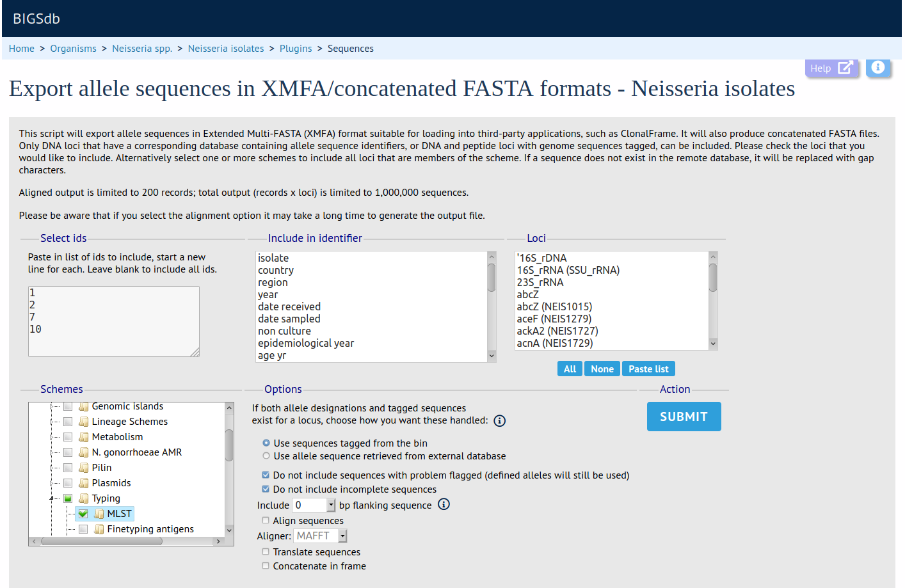Open the Aligner MAFFT dropdown
Image resolution: width=905 pixels, height=588 pixels.
pos(342,536)
